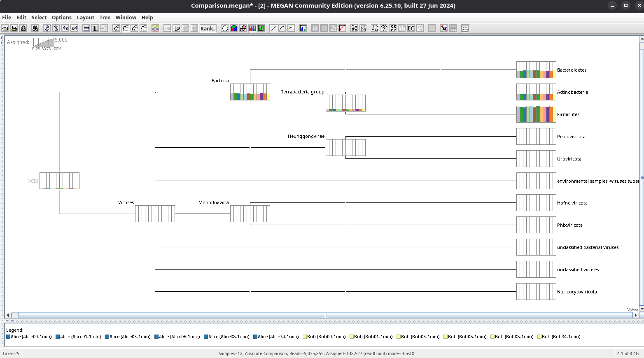Image resolution: width=644 pixels, height=358 pixels.
Task: Collapse the Terrabacteria group node
Action: point(345,103)
